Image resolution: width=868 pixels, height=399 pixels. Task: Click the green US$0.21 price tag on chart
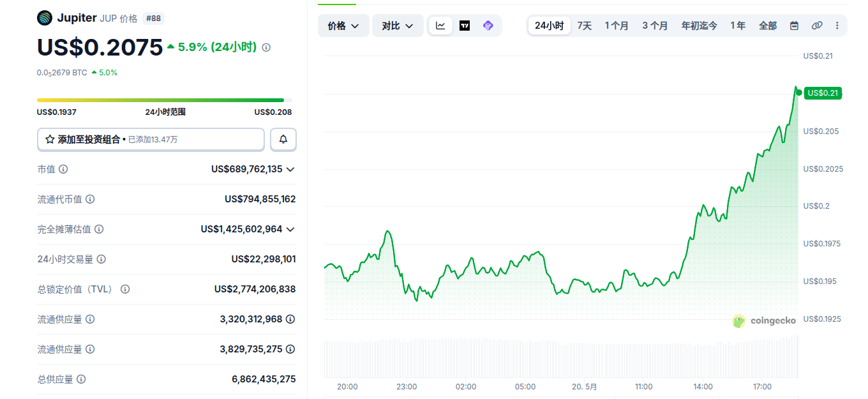[823, 93]
